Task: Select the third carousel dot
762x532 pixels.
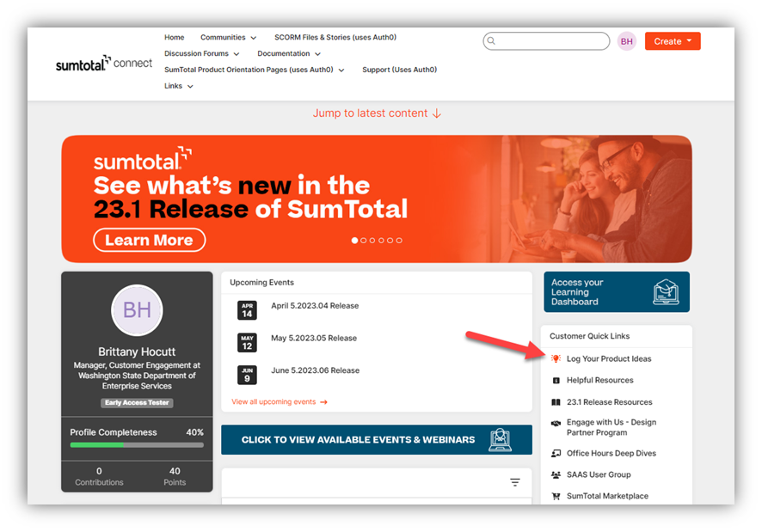Action: [372, 241]
